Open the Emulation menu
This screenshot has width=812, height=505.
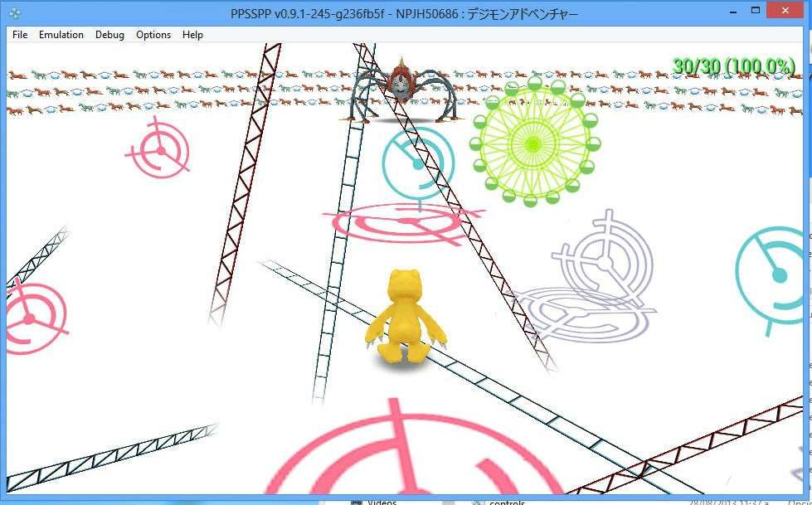[x=61, y=35]
